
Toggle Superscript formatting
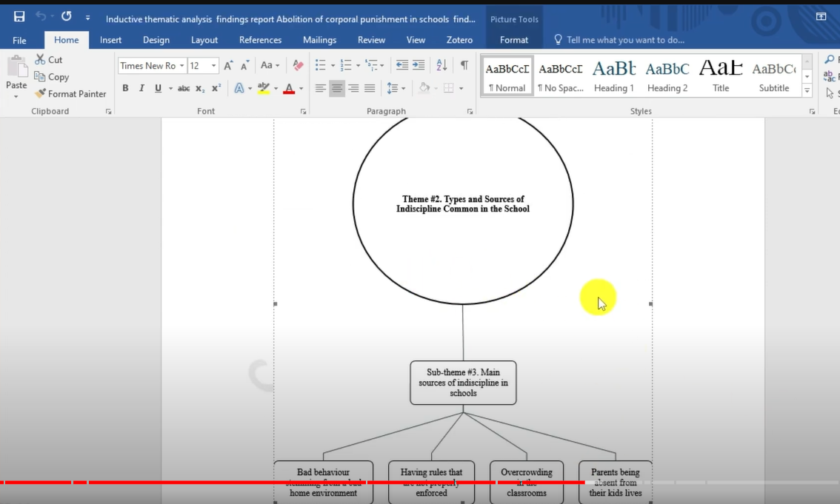(x=216, y=88)
